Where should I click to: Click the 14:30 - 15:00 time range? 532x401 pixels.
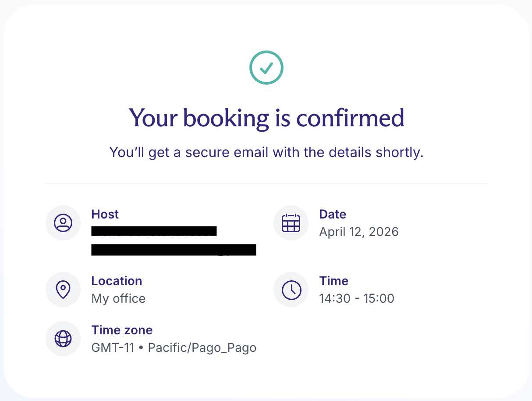point(357,298)
